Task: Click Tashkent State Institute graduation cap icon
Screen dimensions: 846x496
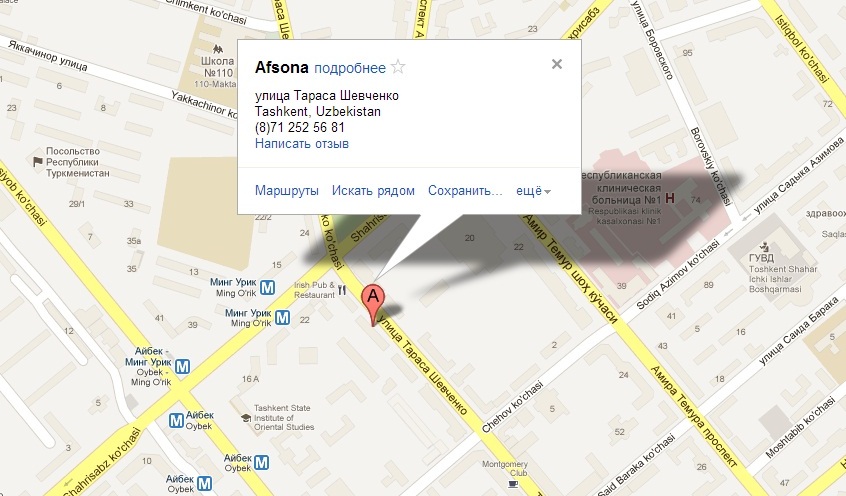Action: click(x=246, y=418)
